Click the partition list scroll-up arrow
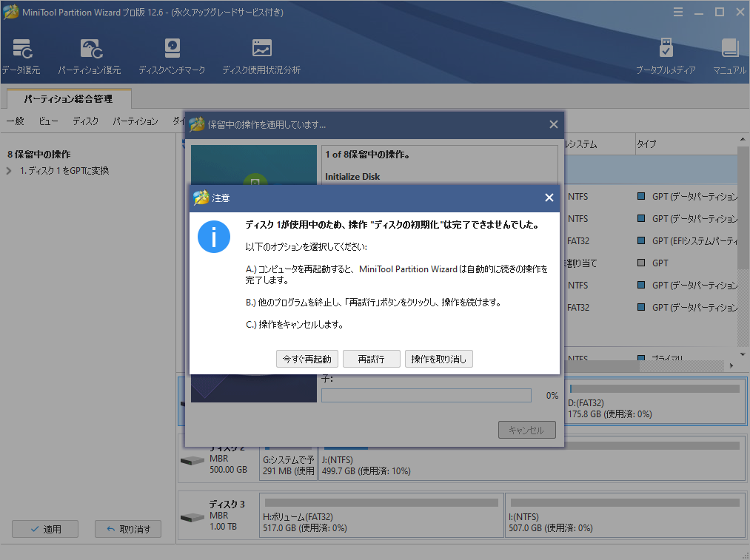This screenshot has width=750, height=560. coord(743,139)
